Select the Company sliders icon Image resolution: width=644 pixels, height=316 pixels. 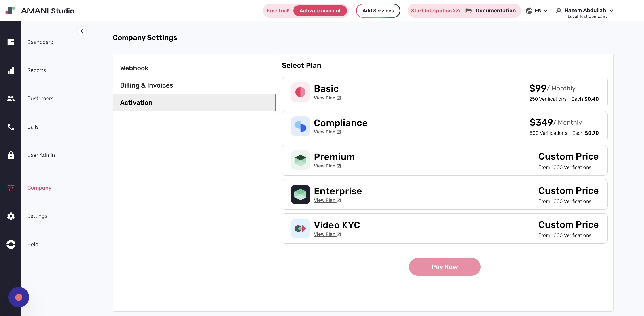coord(11,188)
